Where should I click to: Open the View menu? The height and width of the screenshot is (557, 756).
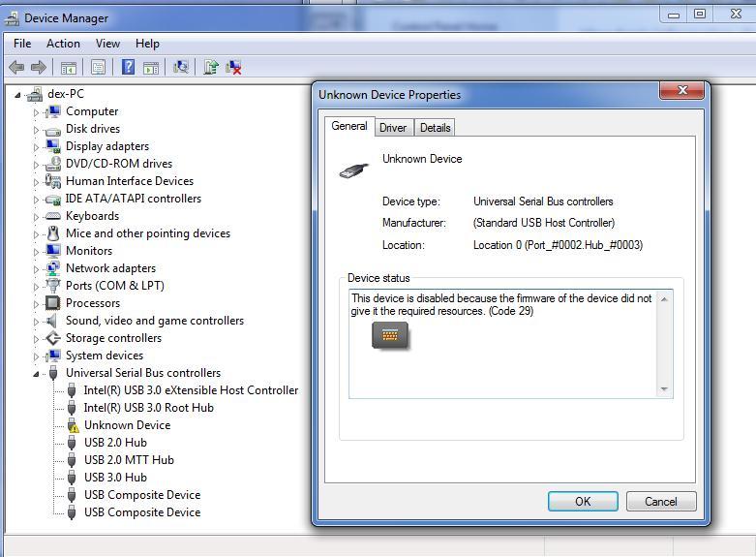[107, 44]
